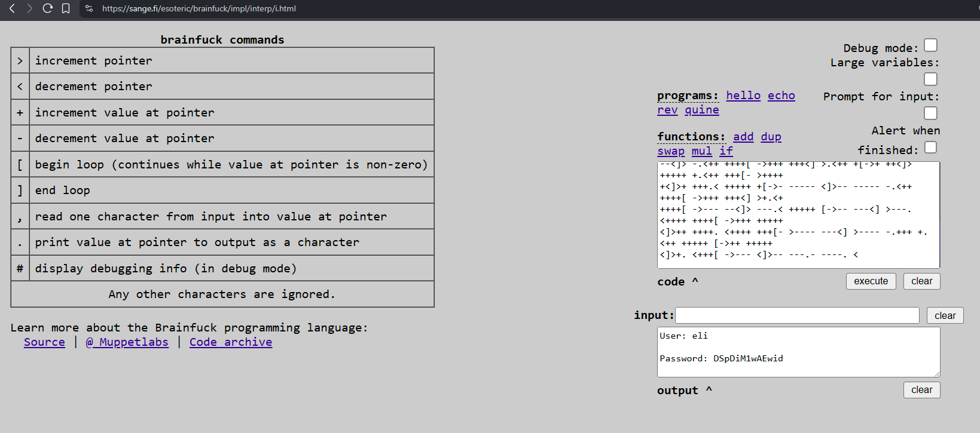The width and height of the screenshot is (980, 433).
Task: Enable the Debug mode checkbox
Action: point(930,45)
